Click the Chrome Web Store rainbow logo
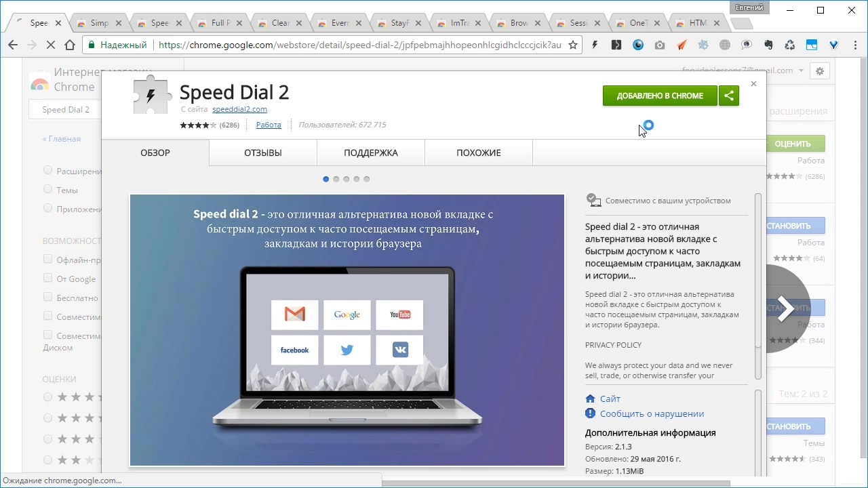The height and width of the screenshot is (488, 868). click(x=40, y=84)
